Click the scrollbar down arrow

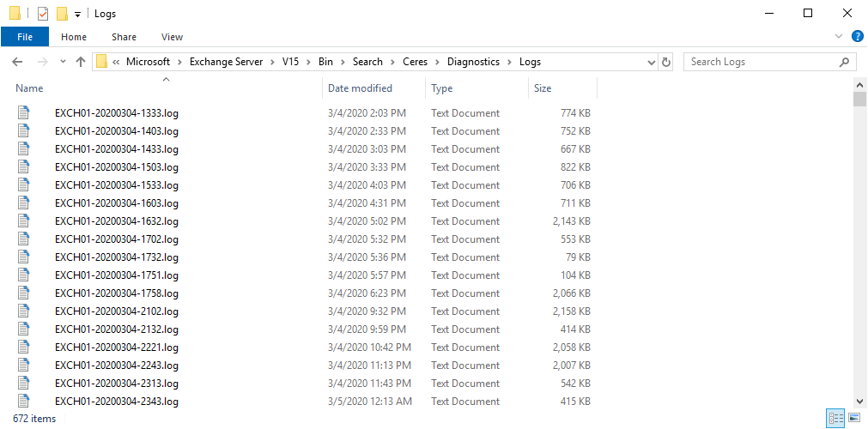point(859,402)
